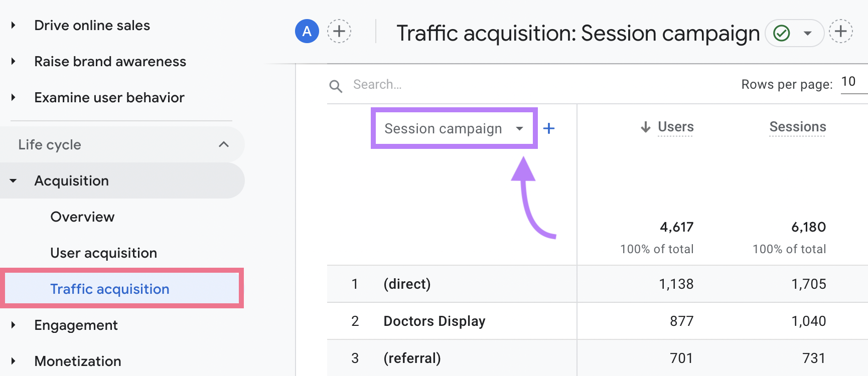Click the search magnifier icon above the table

click(x=336, y=86)
